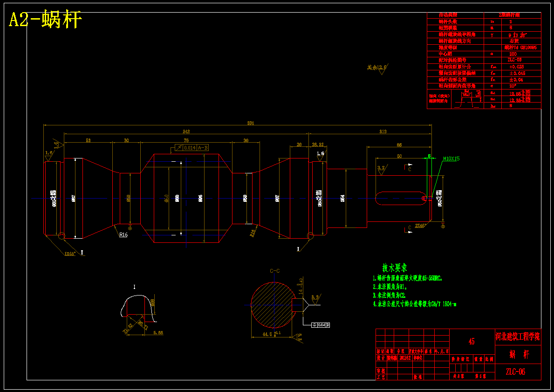554x392 pixels.
Task: Click tolerance value '±0.045' in table
Action: coord(517,73)
